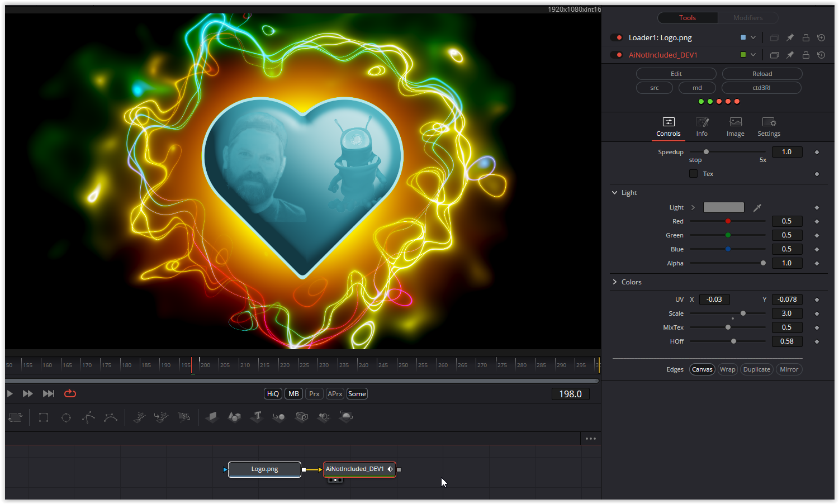Screen dimensions: 839x504
Task: Toggle MB motion blur
Action: (x=293, y=394)
